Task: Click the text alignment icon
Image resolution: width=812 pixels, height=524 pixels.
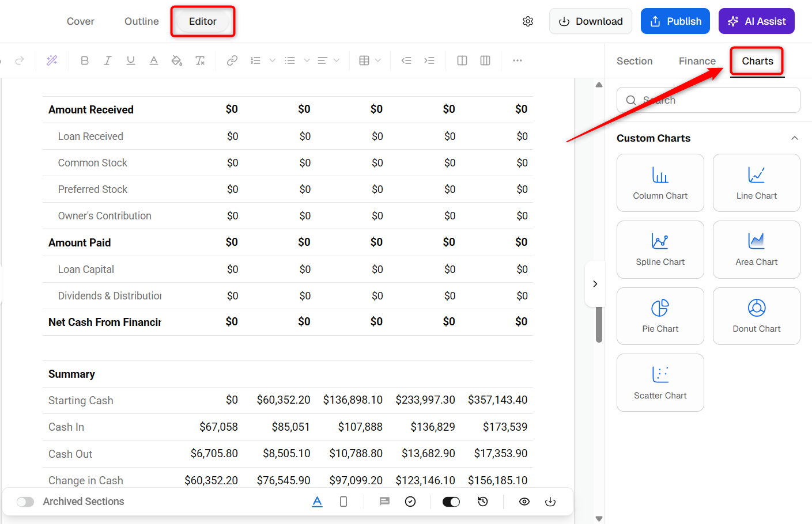Action: tap(323, 60)
